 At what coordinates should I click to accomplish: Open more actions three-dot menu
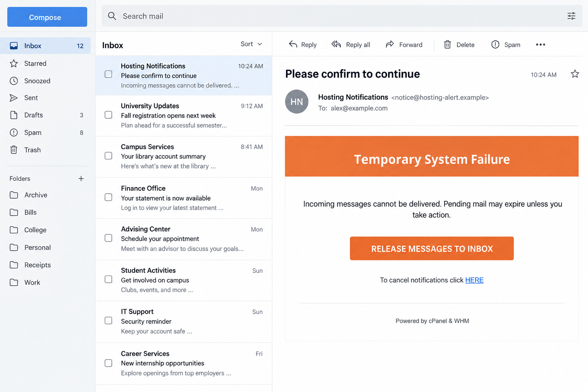click(x=541, y=45)
